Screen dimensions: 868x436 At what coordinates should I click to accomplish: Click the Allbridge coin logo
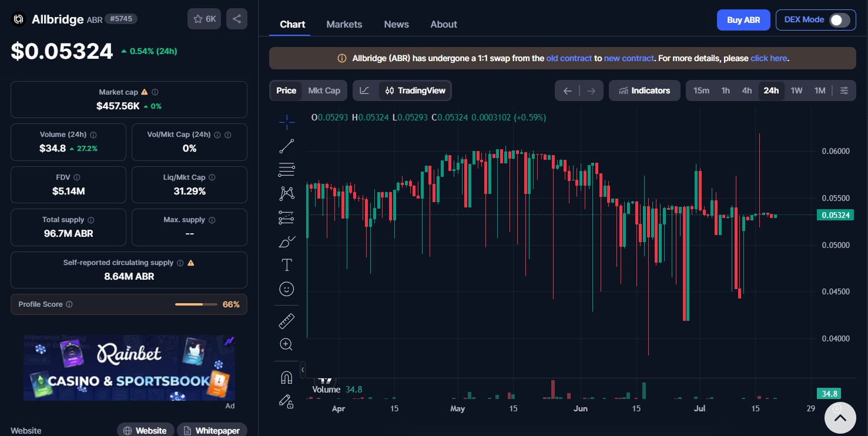[18, 19]
